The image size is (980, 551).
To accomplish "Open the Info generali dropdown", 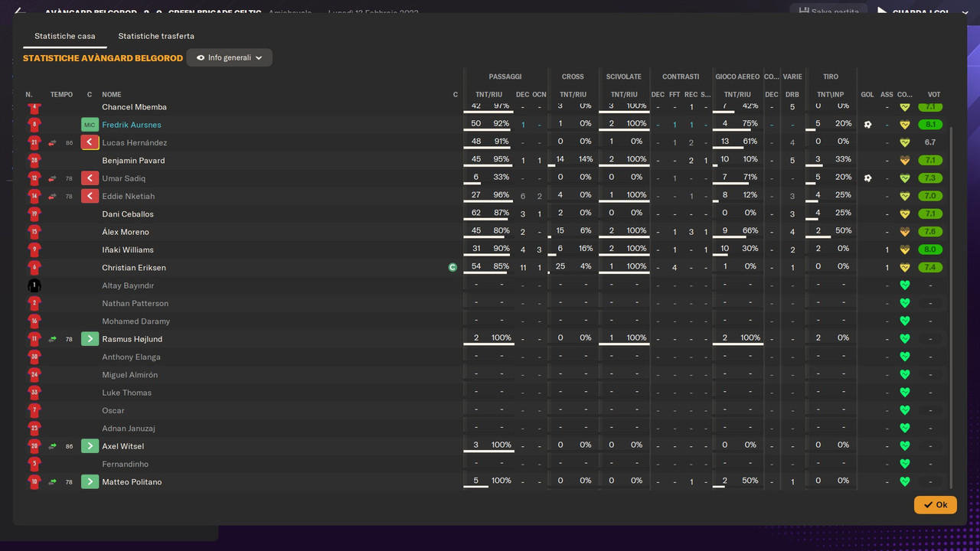I will point(229,57).
